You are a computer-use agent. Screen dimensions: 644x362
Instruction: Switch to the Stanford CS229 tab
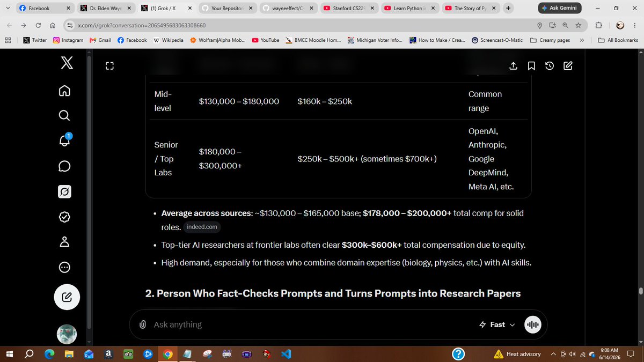tap(348, 8)
